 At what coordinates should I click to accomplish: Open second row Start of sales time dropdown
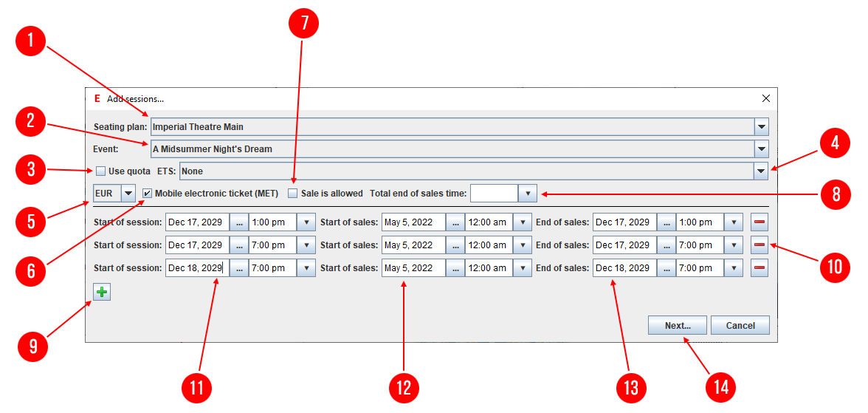523,245
